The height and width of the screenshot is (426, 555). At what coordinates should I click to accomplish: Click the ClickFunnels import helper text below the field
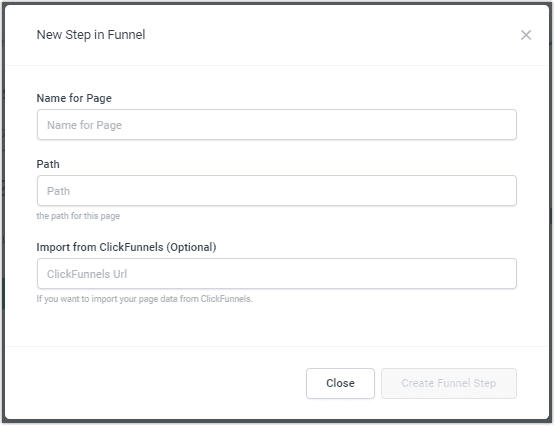[x=144, y=299]
